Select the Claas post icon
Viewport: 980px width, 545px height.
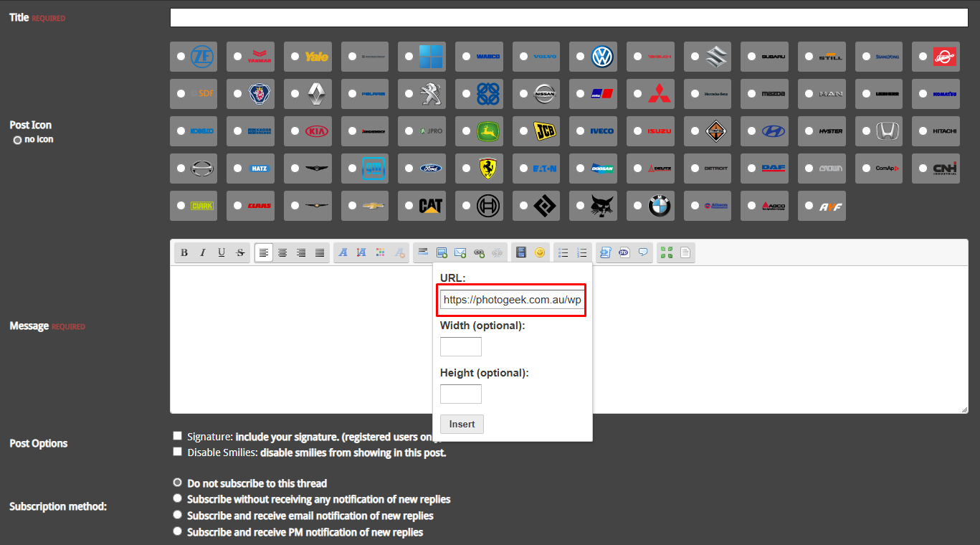238,206
